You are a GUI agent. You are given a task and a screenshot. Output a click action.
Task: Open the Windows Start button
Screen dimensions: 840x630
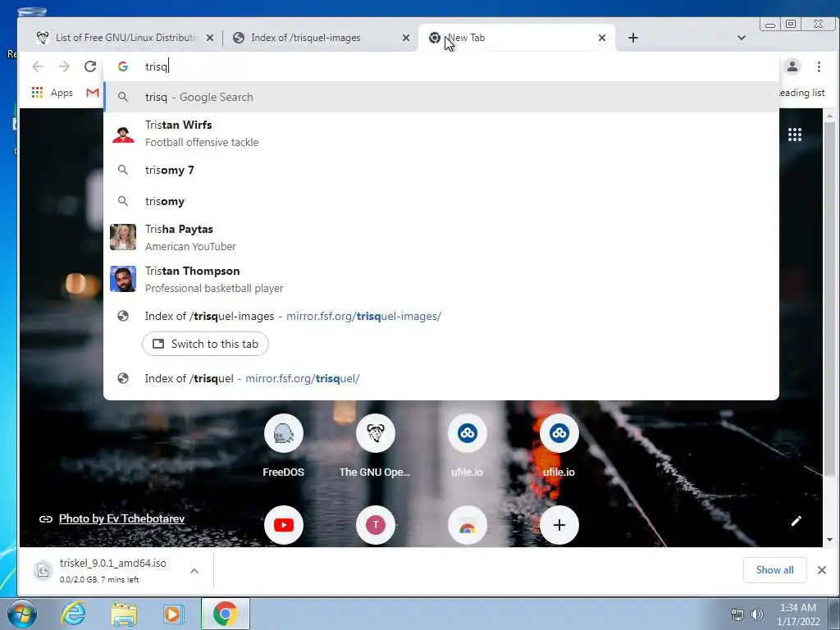(21, 614)
